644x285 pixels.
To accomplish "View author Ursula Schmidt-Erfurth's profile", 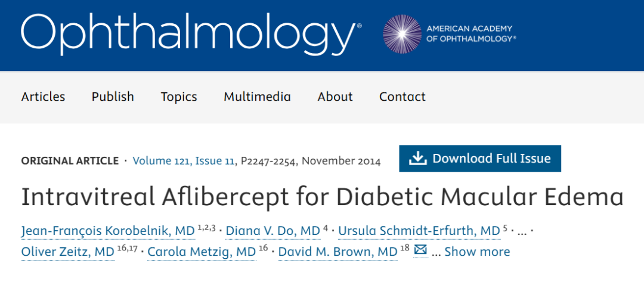I will pos(419,231).
